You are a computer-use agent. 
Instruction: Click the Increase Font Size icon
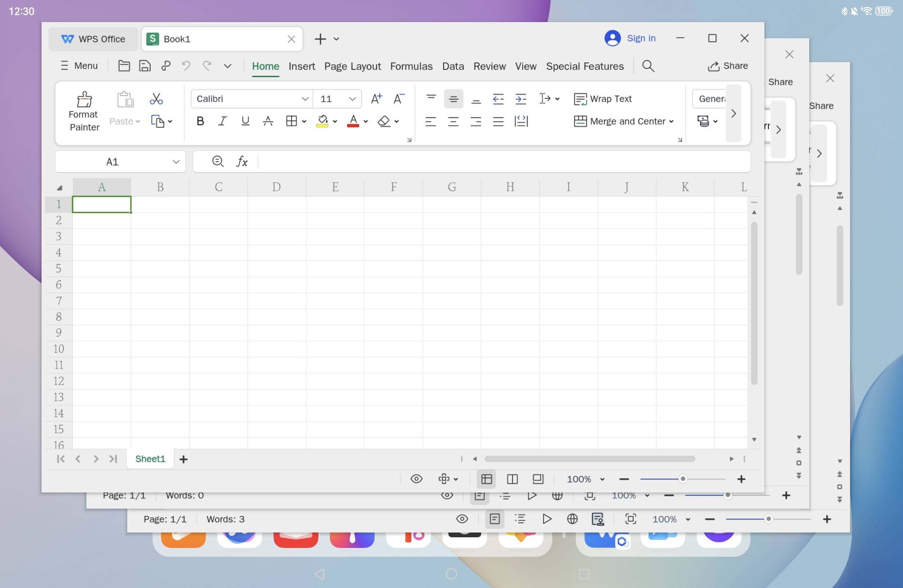376,98
